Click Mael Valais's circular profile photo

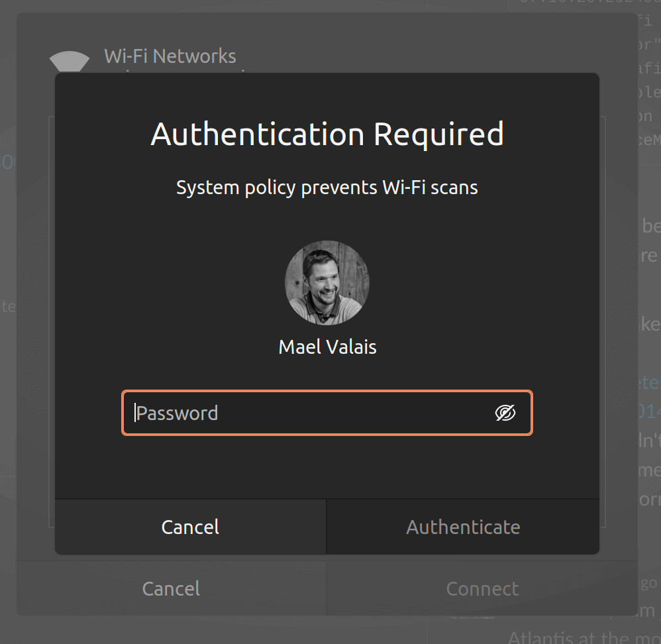coord(327,283)
